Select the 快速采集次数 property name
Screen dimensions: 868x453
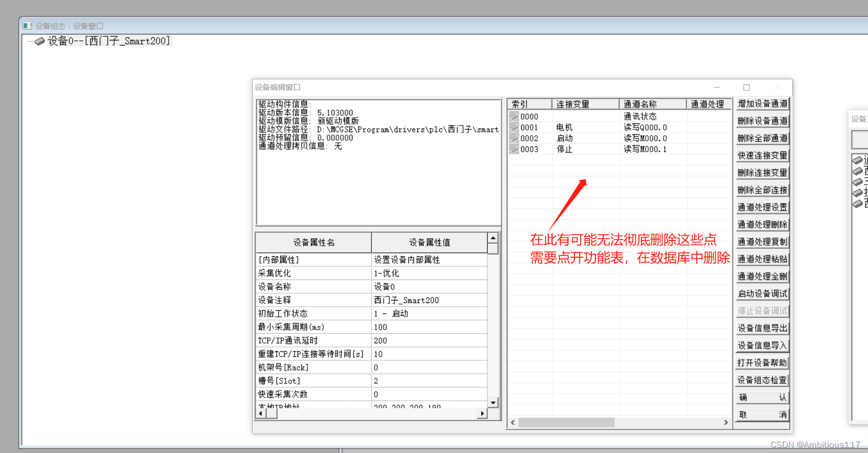[x=314, y=394]
